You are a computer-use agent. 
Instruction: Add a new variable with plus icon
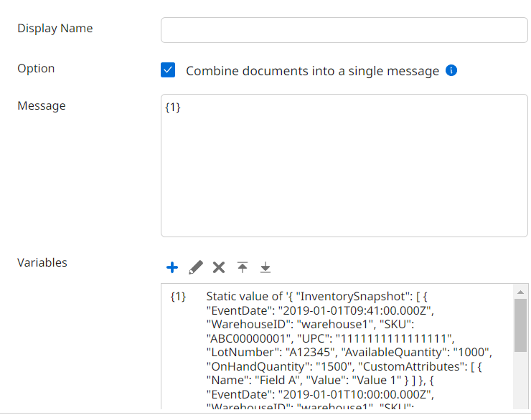[172, 267]
